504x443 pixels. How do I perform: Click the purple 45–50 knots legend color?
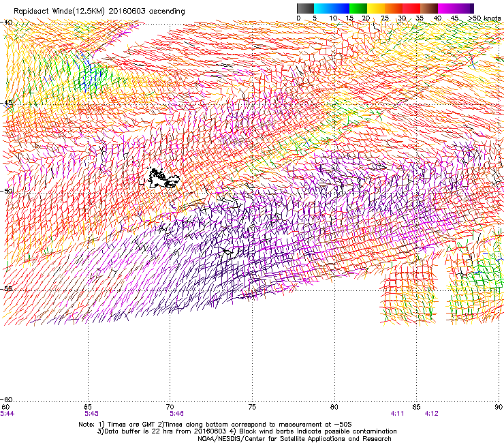464,8
